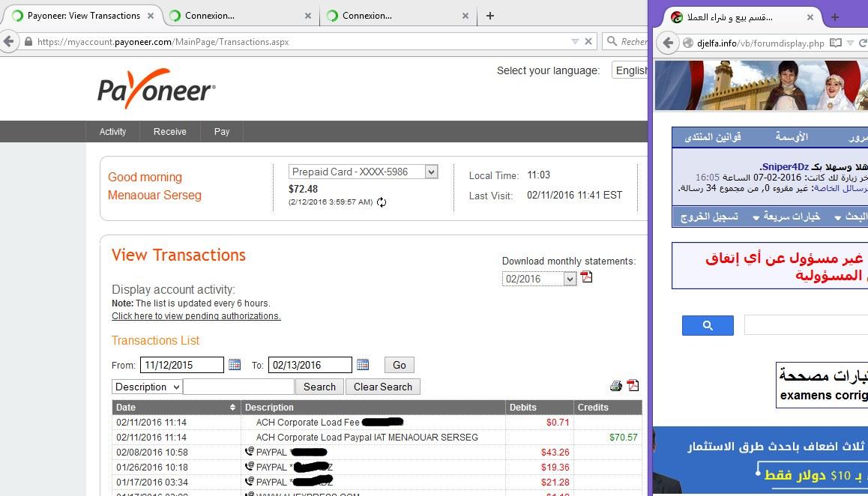Open a new tab in the Payoneer browser window
Screen dimensions: 868x496
[490, 16]
